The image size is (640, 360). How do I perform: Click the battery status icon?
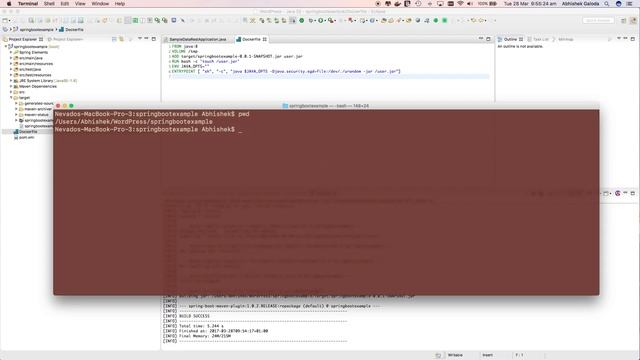493,4
